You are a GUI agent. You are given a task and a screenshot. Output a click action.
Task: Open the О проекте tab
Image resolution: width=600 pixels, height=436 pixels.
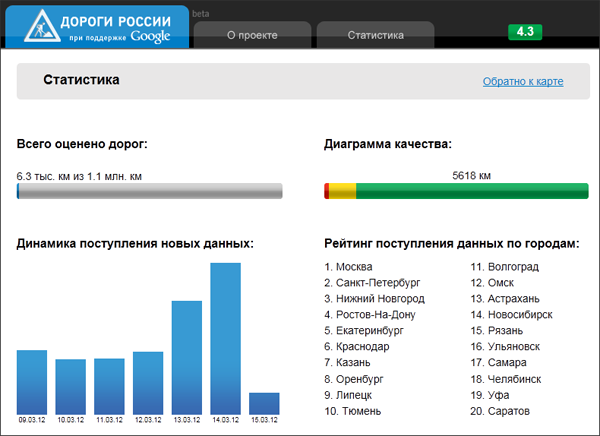252,35
